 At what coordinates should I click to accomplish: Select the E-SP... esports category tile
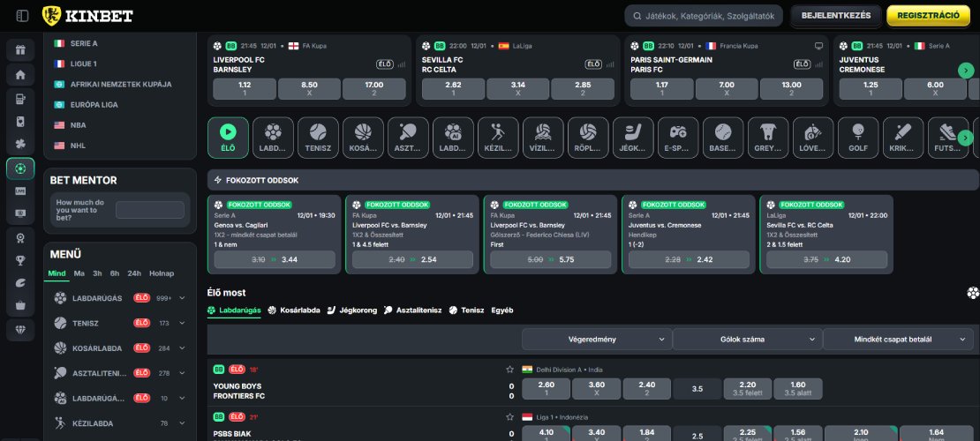pos(678,138)
